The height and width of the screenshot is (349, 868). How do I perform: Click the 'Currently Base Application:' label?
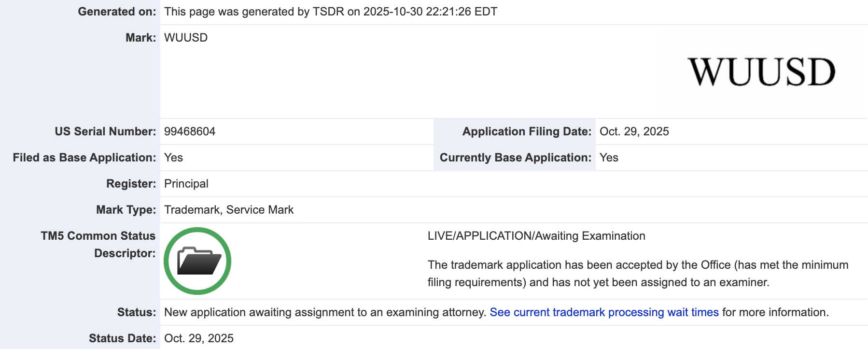click(515, 158)
